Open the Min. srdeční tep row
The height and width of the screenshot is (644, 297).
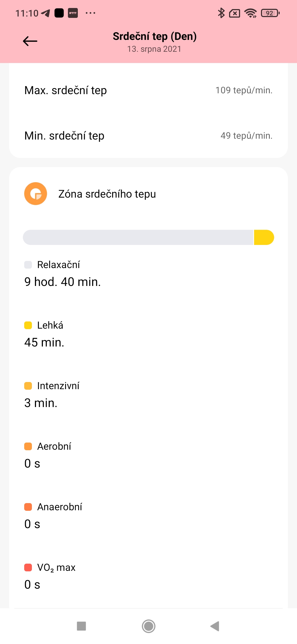coord(148,136)
